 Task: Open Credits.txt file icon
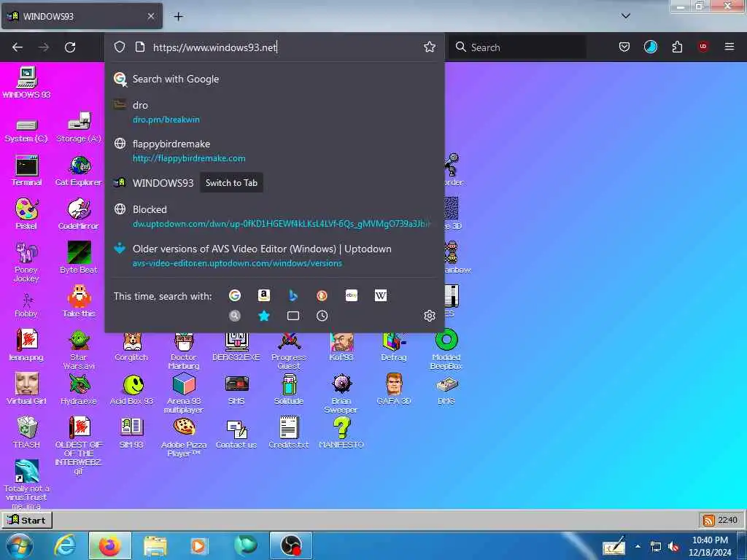click(x=289, y=433)
